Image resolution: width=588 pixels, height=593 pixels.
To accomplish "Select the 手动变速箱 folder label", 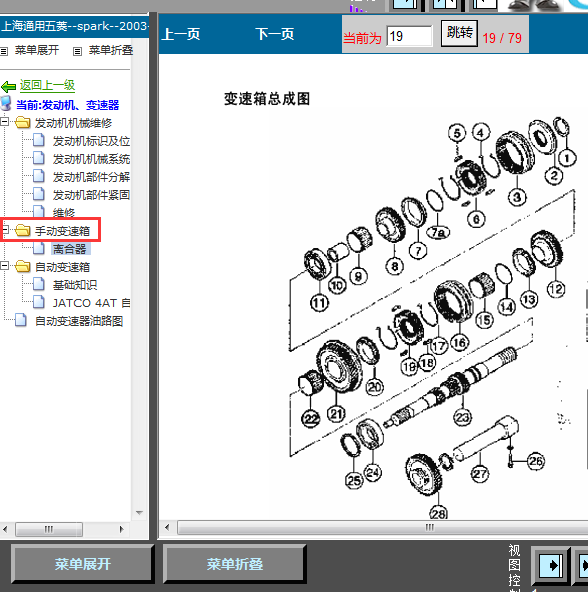I will click(62, 231).
